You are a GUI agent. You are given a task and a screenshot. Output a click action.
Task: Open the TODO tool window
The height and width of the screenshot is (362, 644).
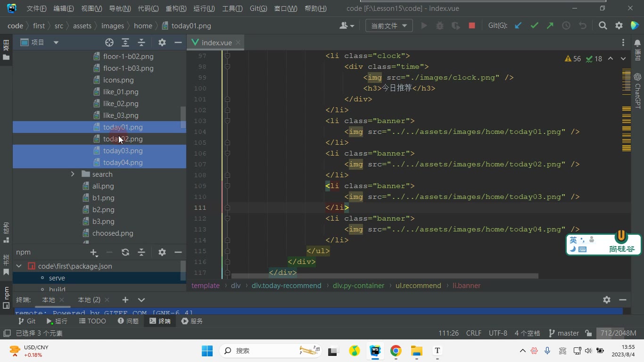(x=92, y=321)
